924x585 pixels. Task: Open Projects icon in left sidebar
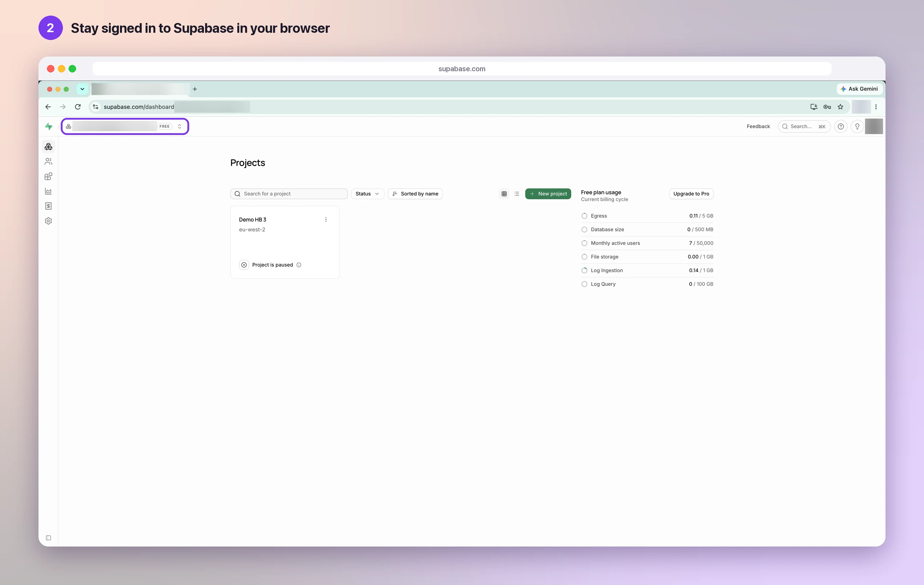tap(48, 146)
